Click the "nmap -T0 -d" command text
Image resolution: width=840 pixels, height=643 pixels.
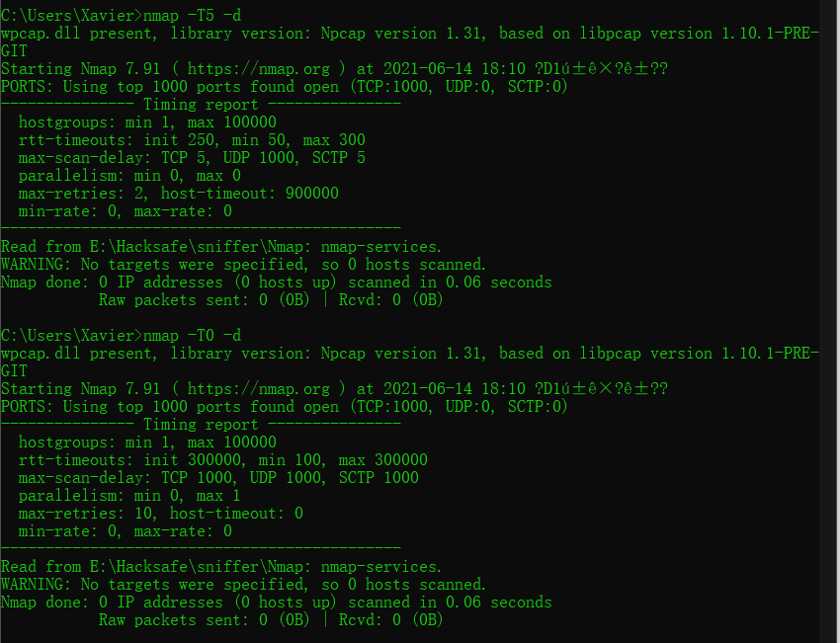(192, 335)
